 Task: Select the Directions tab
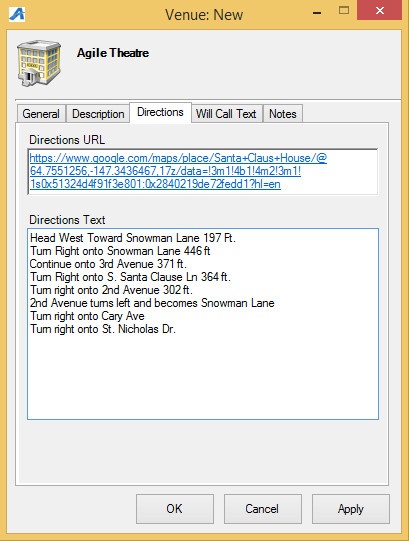160,112
